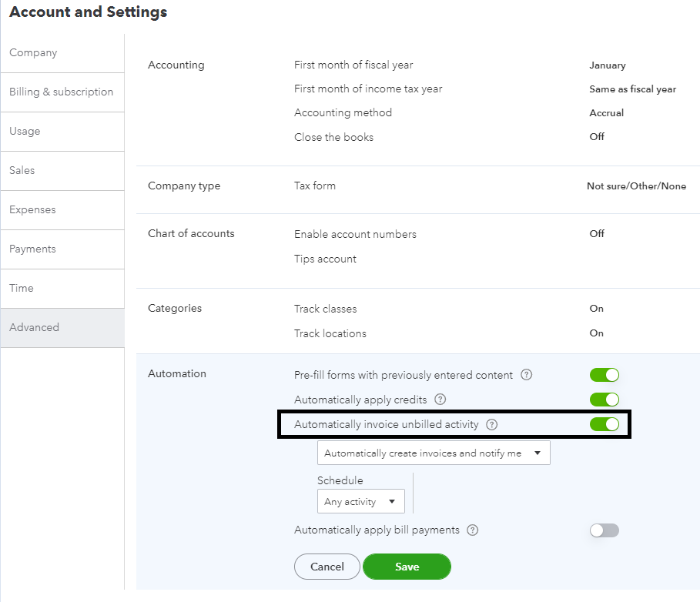Viewport: 700px width, 602px height.
Task: Click help icon beside Pre-fill forms setting
Action: click(x=526, y=376)
